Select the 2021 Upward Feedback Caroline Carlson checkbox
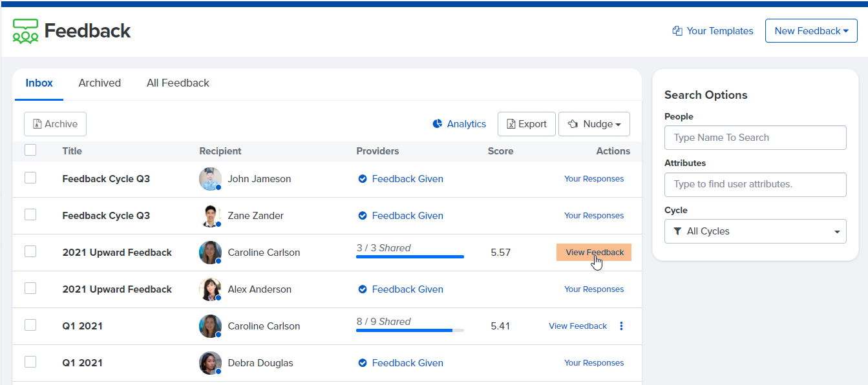Viewport: 868px width, 385px height. (30, 252)
